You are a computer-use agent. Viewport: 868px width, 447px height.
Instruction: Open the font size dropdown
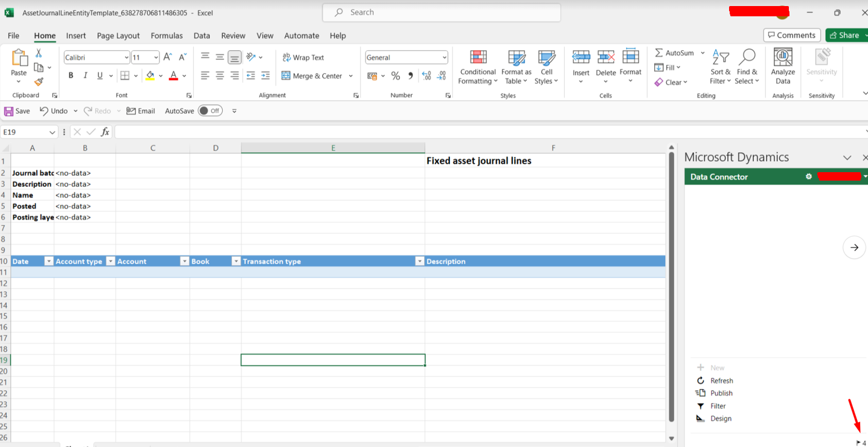[156, 57]
